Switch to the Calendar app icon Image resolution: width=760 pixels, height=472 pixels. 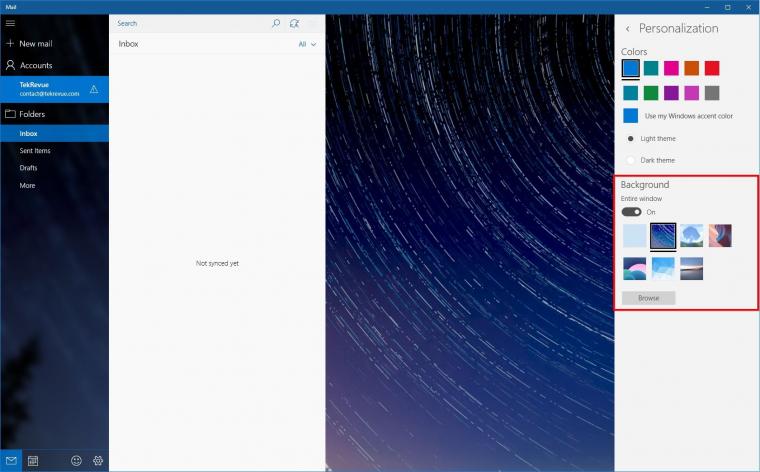(33, 461)
